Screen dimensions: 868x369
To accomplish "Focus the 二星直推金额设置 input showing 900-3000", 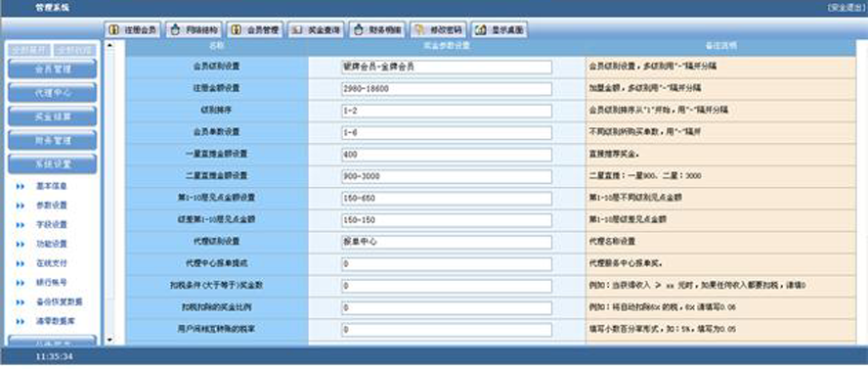I will pos(447,176).
